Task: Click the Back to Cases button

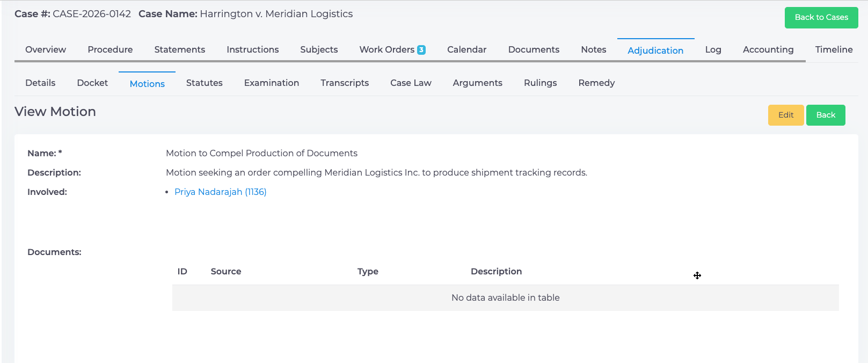Action: click(821, 18)
